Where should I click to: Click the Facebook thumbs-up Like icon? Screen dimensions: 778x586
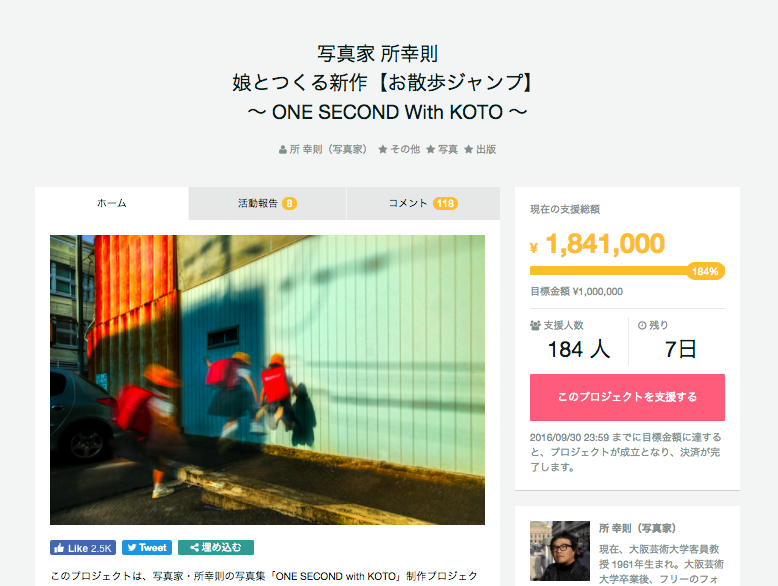tap(59, 548)
